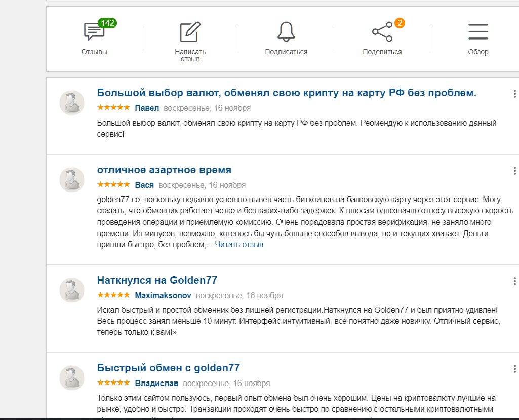519x420 pixels.
Task: Subscribe using the bell icon
Action: pyautogui.click(x=286, y=32)
